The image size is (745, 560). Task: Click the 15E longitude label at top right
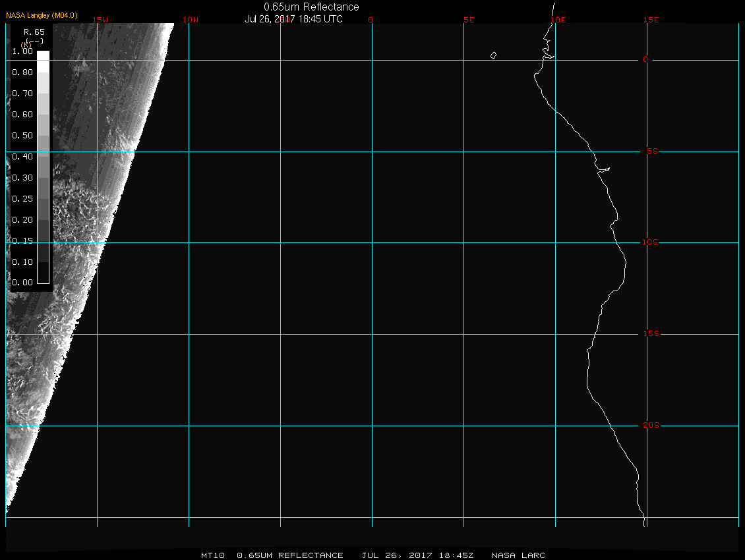click(x=651, y=20)
